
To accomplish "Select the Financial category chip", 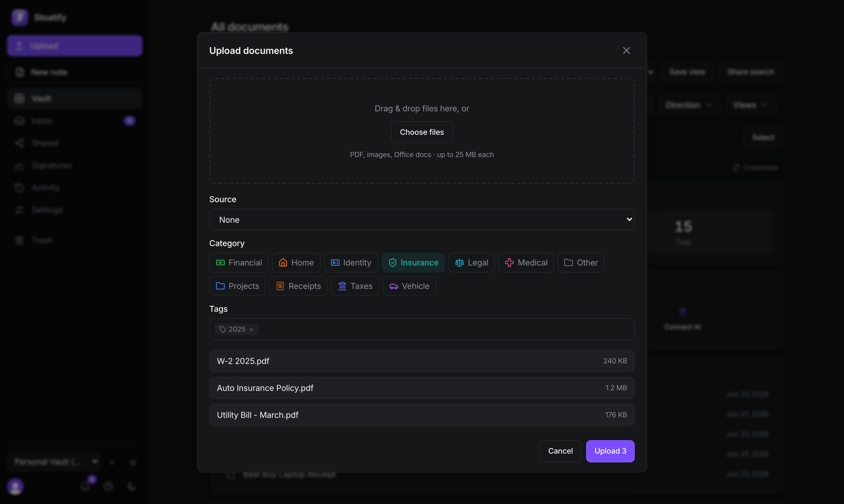I will [x=239, y=263].
